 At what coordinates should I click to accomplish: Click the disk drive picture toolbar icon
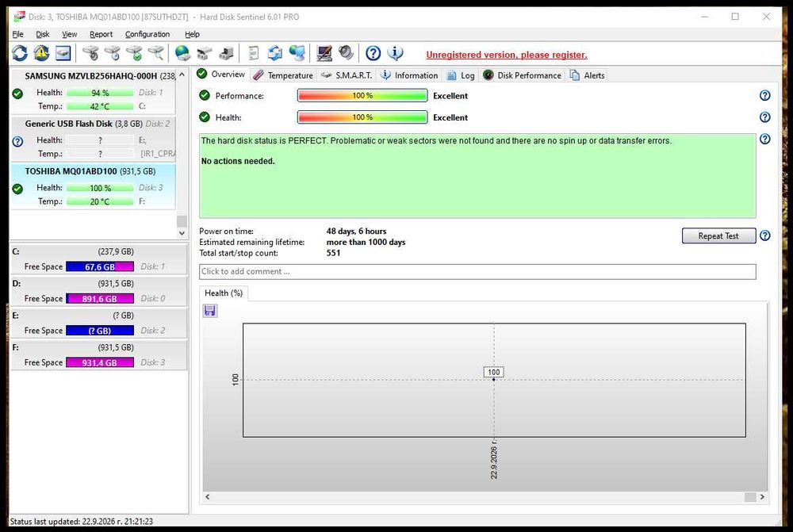point(63,53)
